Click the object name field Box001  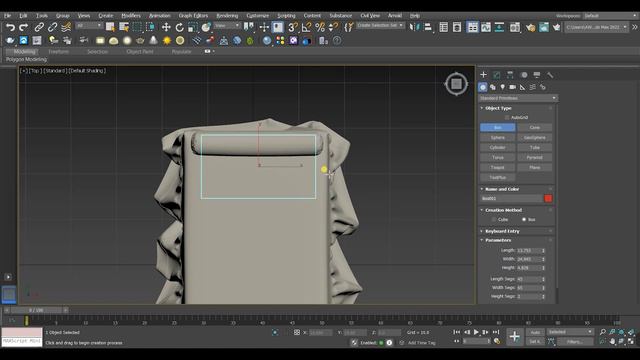[x=511, y=198]
